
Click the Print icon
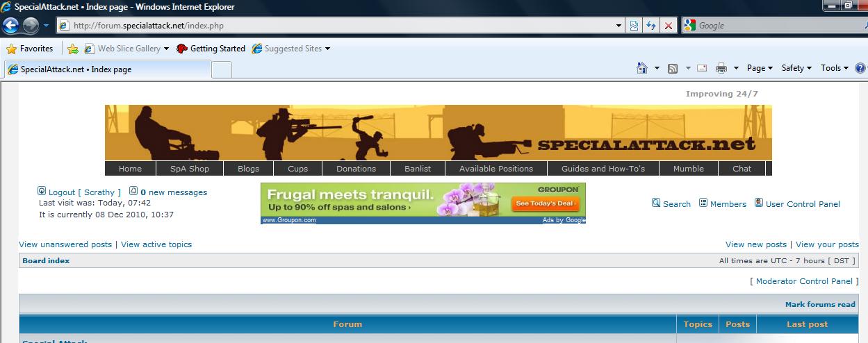pos(721,68)
